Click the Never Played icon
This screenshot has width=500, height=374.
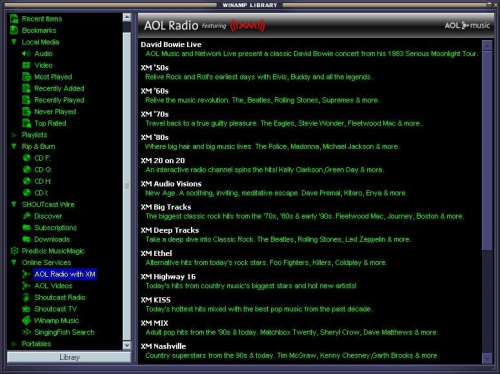(26, 112)
